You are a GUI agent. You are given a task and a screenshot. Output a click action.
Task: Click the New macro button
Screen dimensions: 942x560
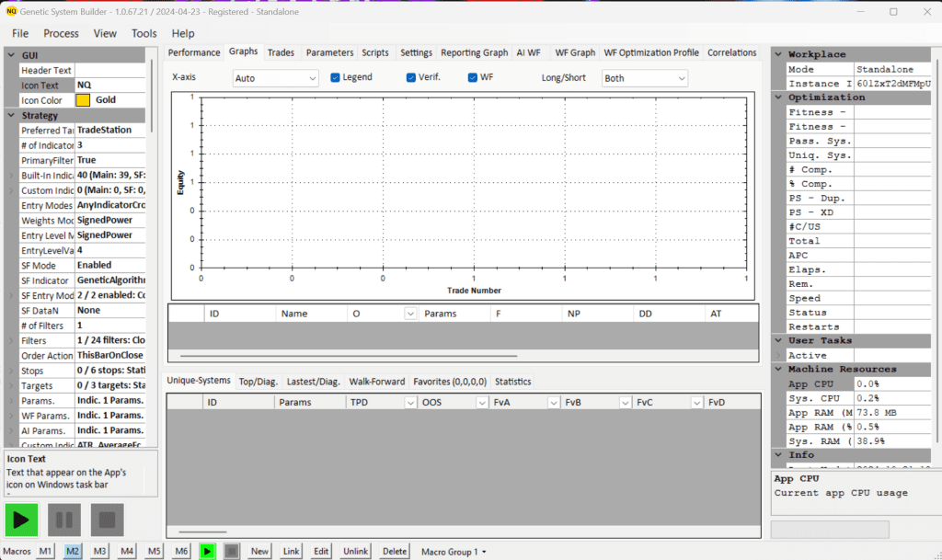(x=260, y=551)
